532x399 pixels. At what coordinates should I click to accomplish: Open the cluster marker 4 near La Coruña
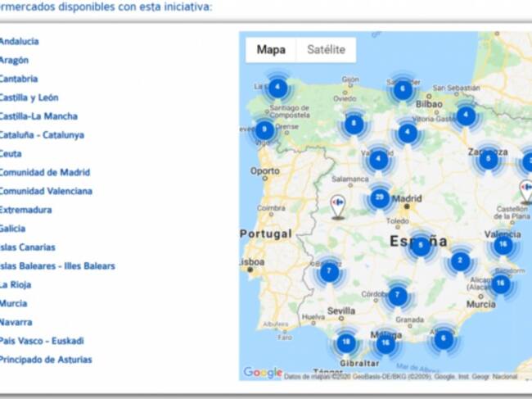pos(278,88)
